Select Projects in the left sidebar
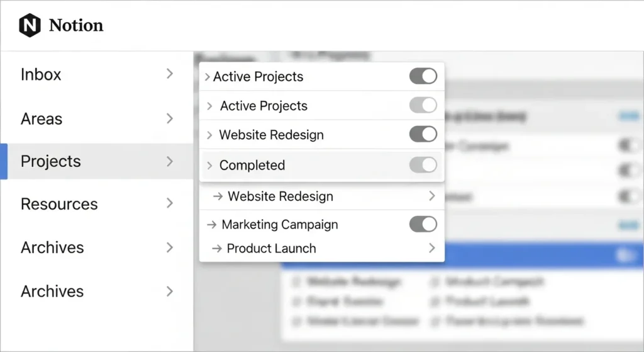 coord(51,161)
